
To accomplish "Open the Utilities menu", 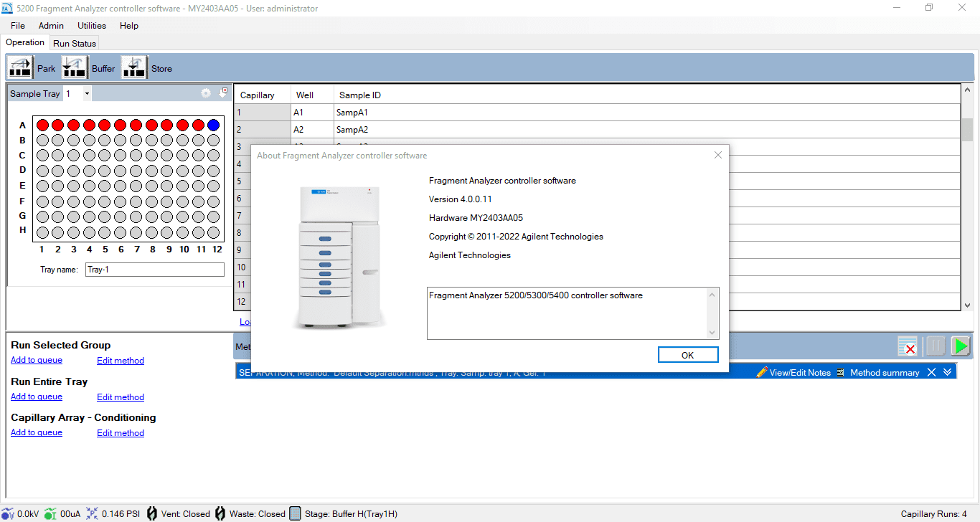I will tap(91, 25).
